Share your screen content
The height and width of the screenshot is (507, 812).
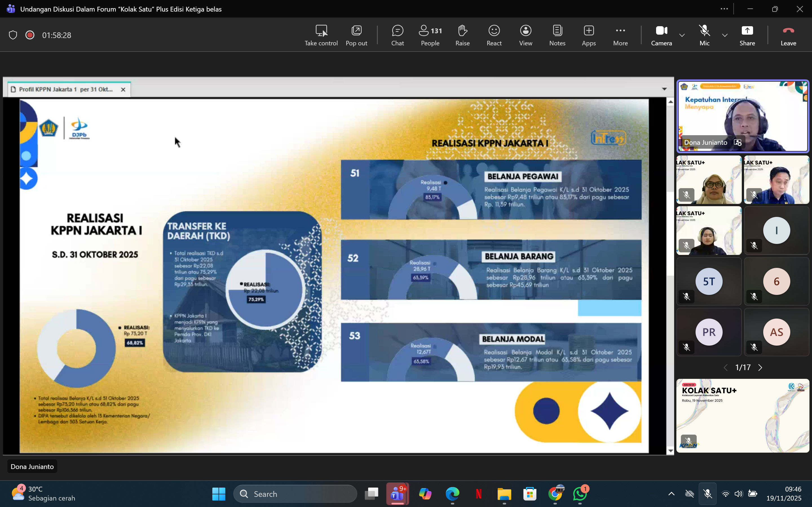[747, 35]
